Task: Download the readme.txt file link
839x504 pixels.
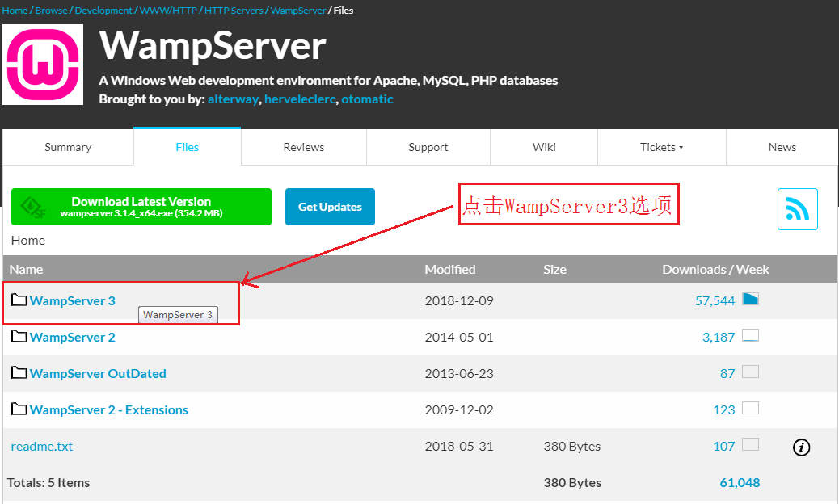Action: [x=42, y=447]
